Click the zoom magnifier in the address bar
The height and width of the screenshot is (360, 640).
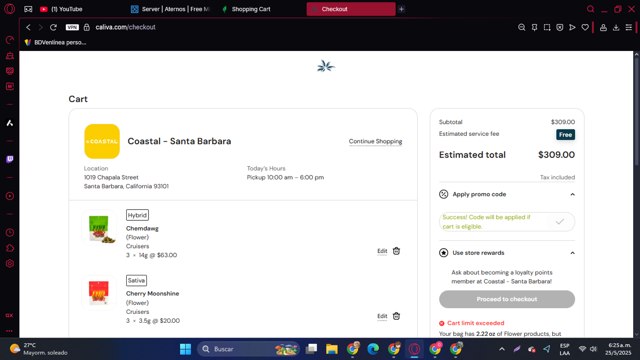pyautogui.click(x=522, y=27)
